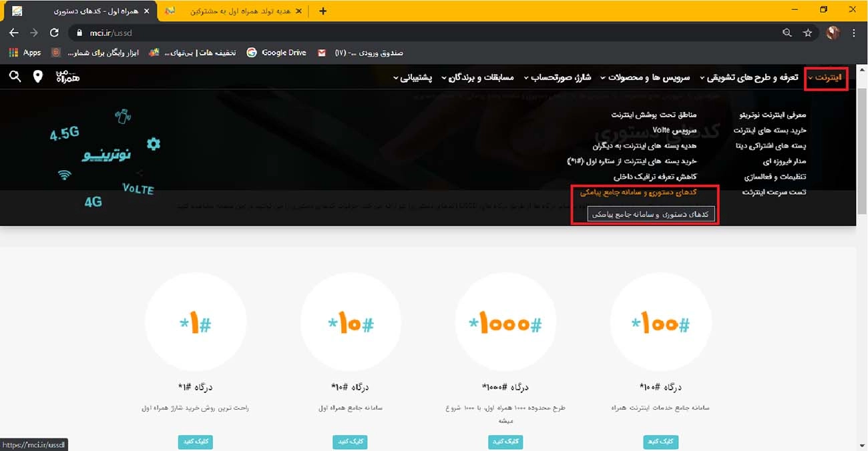Click the browser back arrow
868x451 pixels.
click(13, 31)
